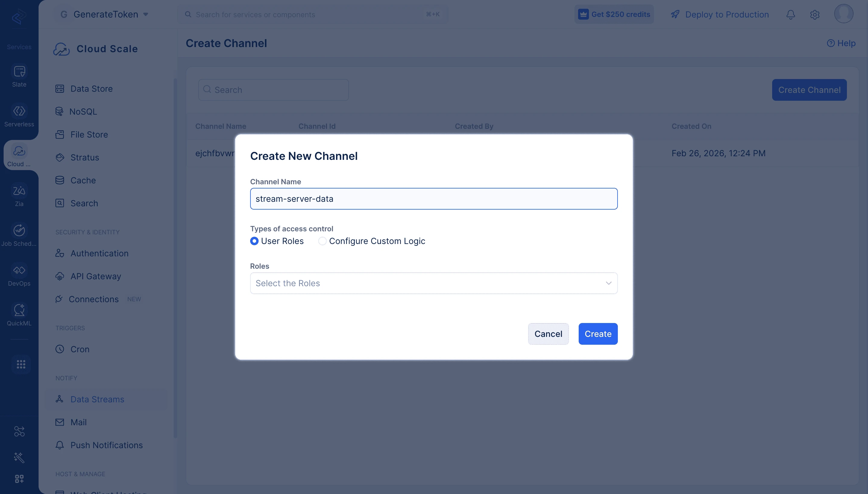Open the all-services grid icon

[x=21, y=364]
